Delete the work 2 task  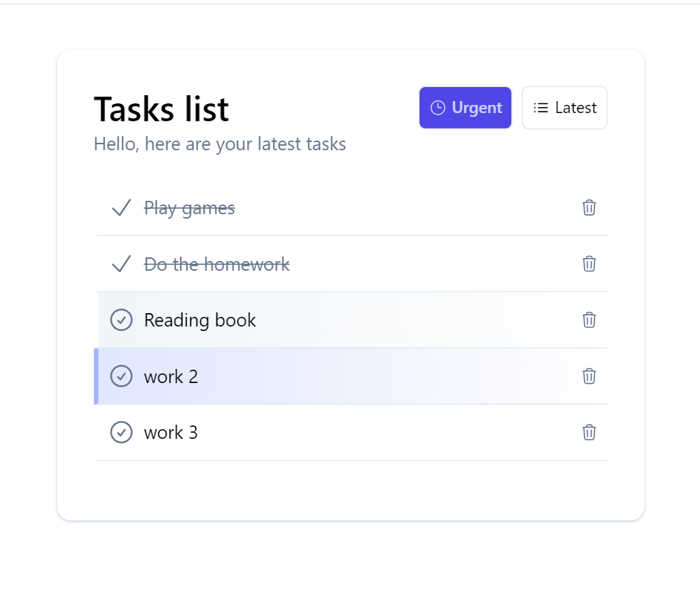click(589, 376)
